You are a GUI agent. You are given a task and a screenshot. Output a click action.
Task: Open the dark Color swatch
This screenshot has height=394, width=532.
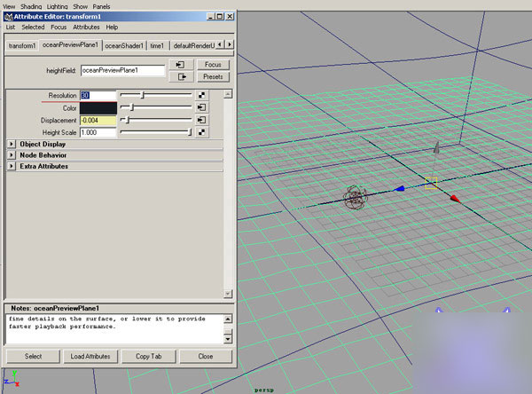click(98, 108)
